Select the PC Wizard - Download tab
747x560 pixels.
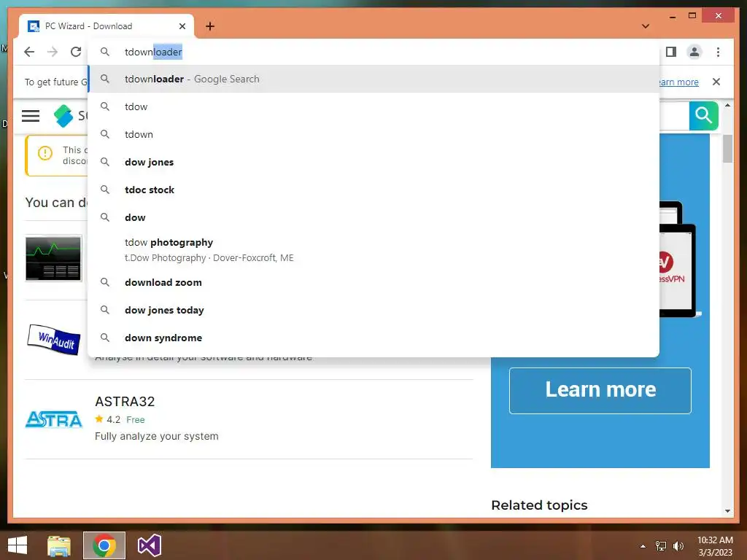click(107, 26)
